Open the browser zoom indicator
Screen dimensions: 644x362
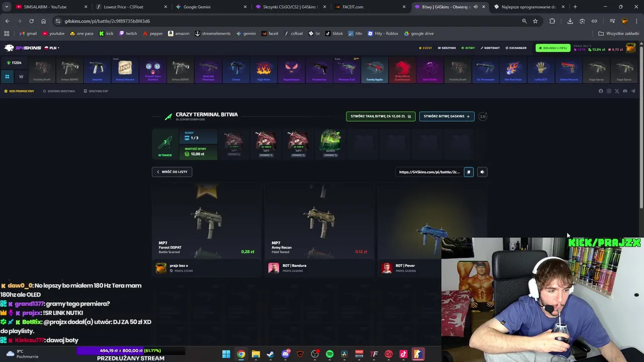point(524,21)
